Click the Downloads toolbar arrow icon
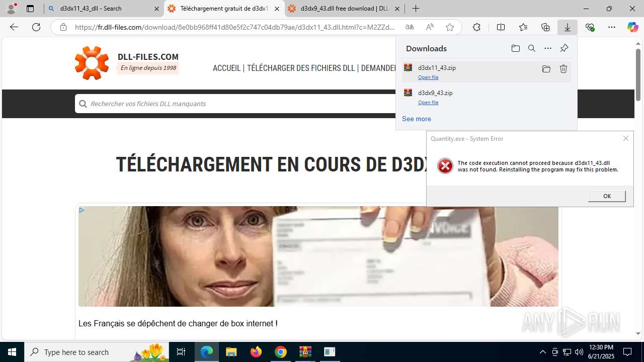This screenshot has height=362, width=644. (568, 27)
